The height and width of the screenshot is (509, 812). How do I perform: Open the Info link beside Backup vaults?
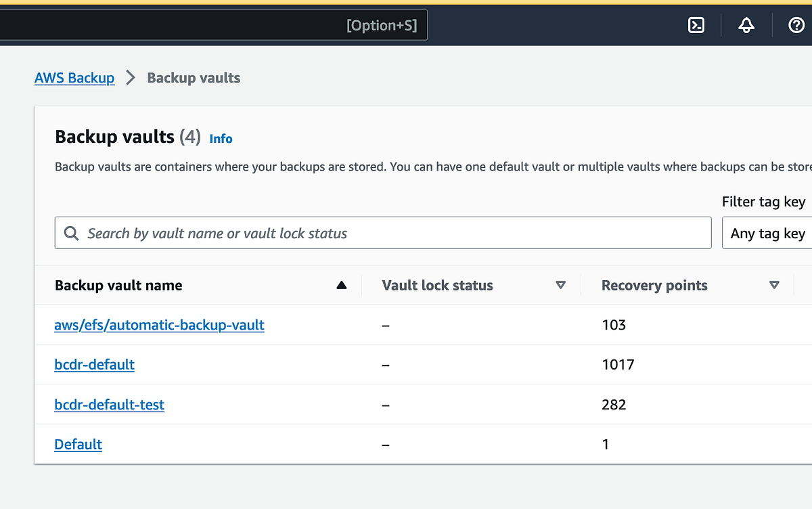click(221, 139)
